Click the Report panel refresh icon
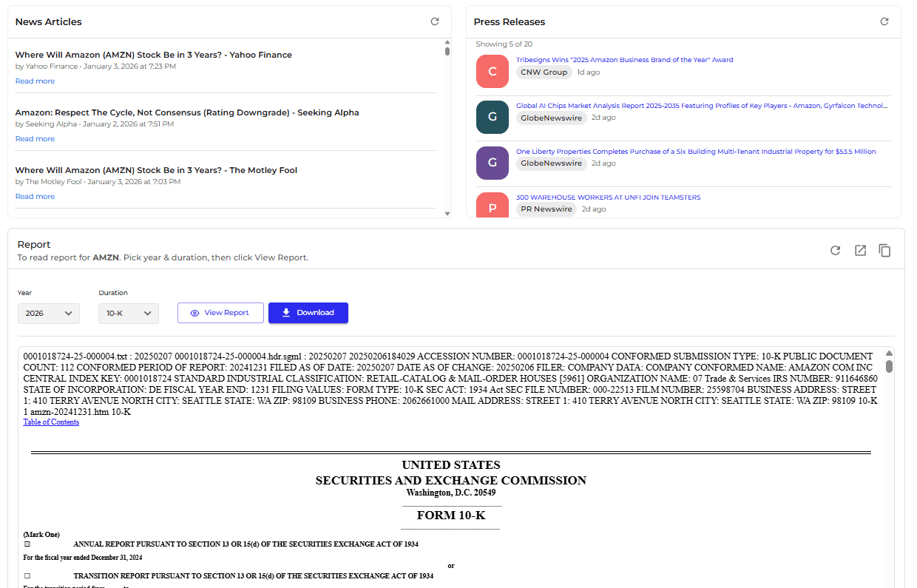This screenshot has width=917, height=588. click(835, 251)
